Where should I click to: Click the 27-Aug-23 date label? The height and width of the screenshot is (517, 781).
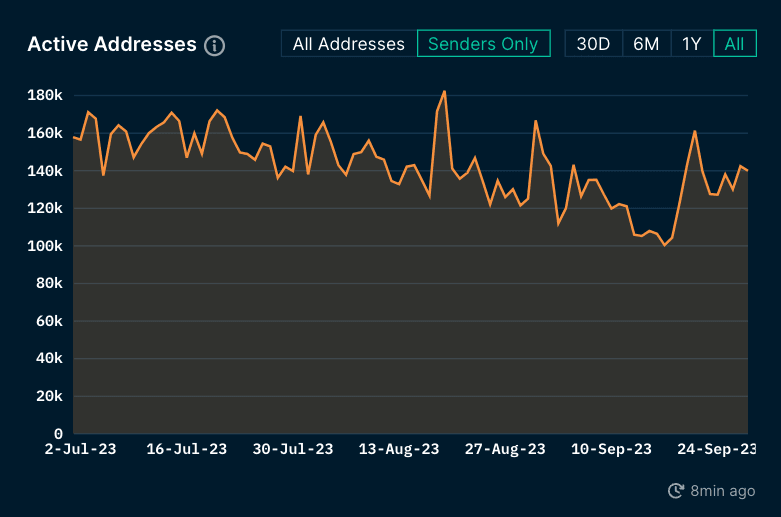coord(505,449)
